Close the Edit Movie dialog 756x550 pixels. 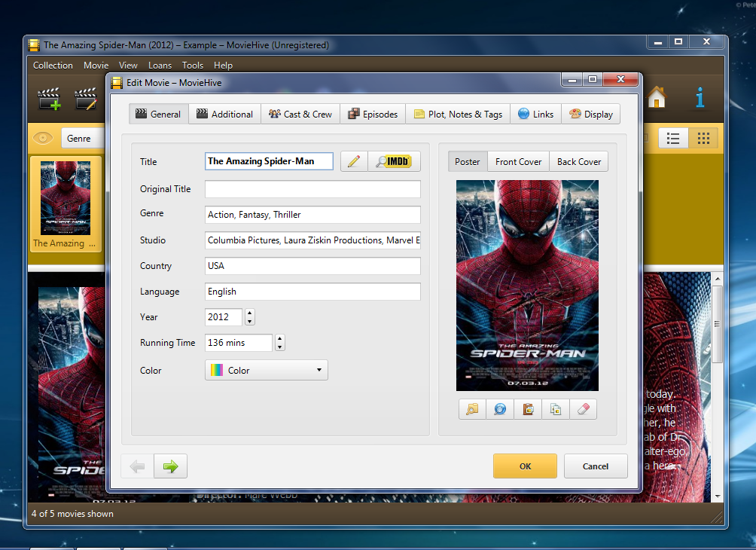(620, 79)
